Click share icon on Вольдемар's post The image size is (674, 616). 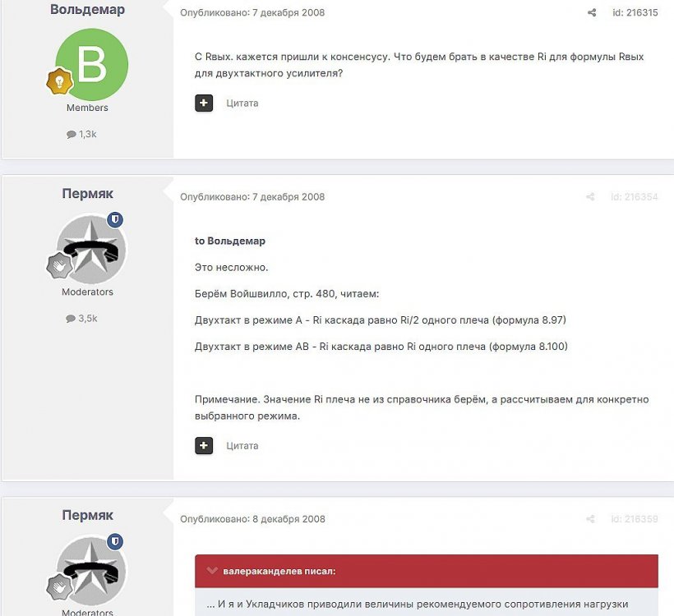[x=592, y=12]
